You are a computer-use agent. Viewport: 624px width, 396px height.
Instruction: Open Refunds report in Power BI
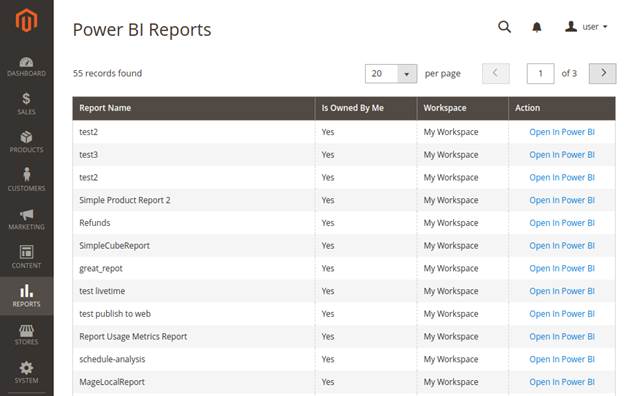click(562, 223)
